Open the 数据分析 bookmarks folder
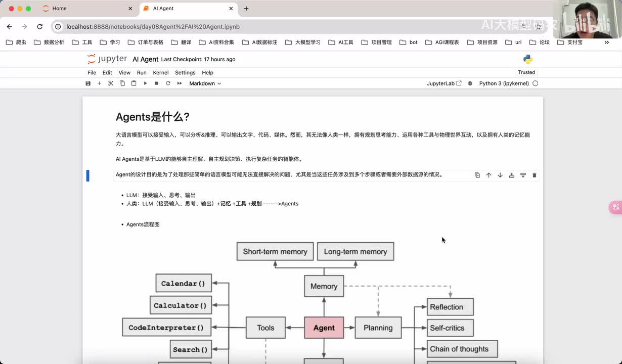622x364 pixels. 49,42
